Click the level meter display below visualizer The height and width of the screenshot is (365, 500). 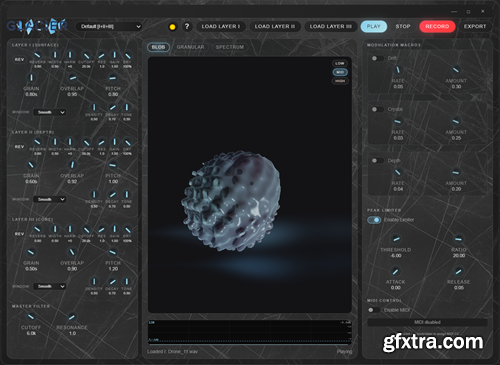click(250, 332)
